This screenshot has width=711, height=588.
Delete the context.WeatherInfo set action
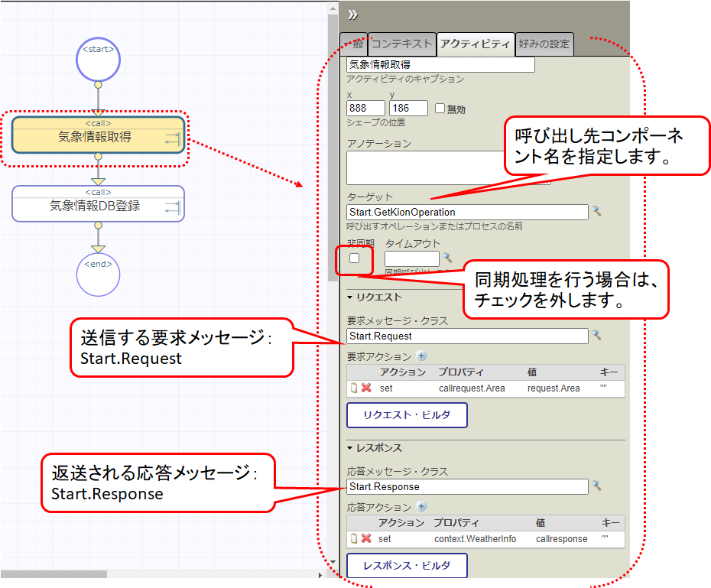pyautogui.click(x=366, y=539)
